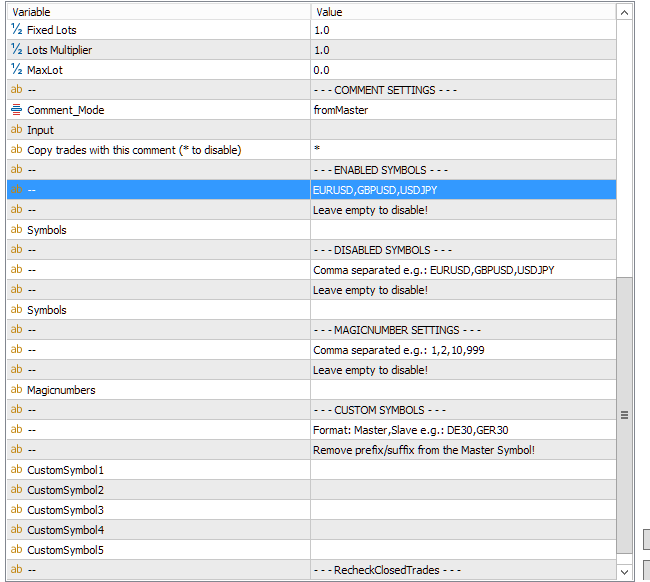Click the Input string type icon

16,130
